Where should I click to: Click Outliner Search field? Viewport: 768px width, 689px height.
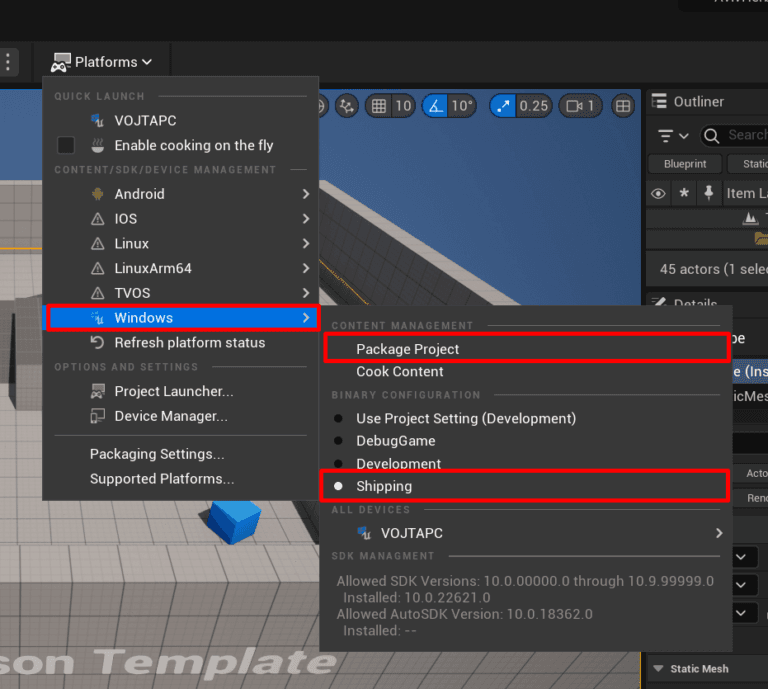[735, 135]
